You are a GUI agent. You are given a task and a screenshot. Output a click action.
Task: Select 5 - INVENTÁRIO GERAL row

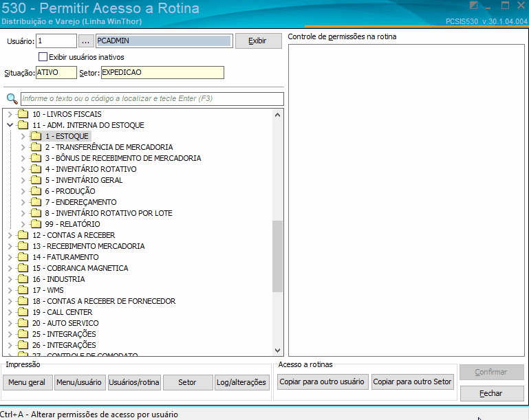pyautogui.click(x=84, y=180)
